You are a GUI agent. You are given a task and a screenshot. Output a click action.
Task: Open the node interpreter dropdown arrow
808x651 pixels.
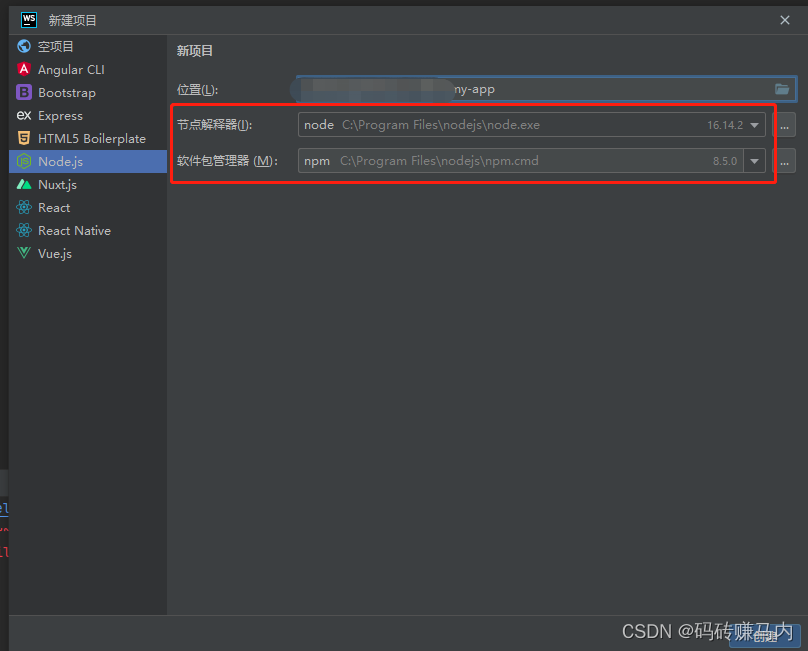[754, 125]
